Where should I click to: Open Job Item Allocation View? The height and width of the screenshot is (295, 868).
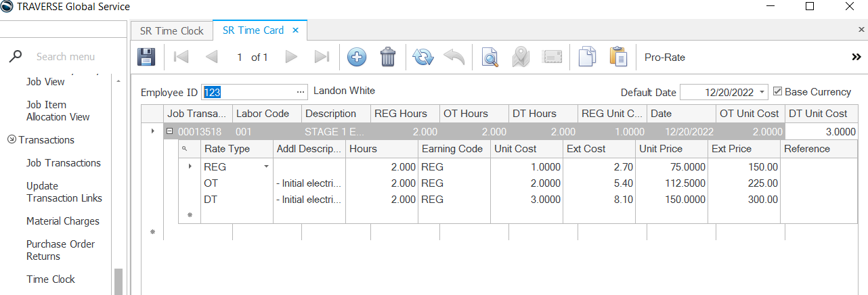click(58, 111)
